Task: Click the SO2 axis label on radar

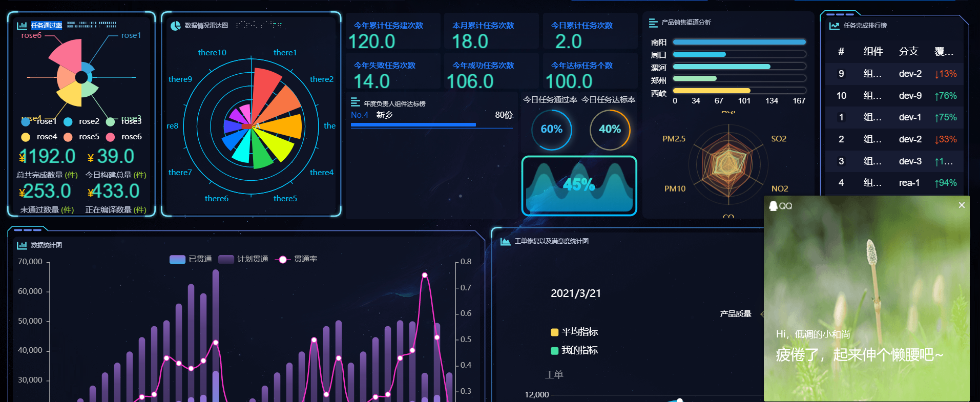Action: 779,139
